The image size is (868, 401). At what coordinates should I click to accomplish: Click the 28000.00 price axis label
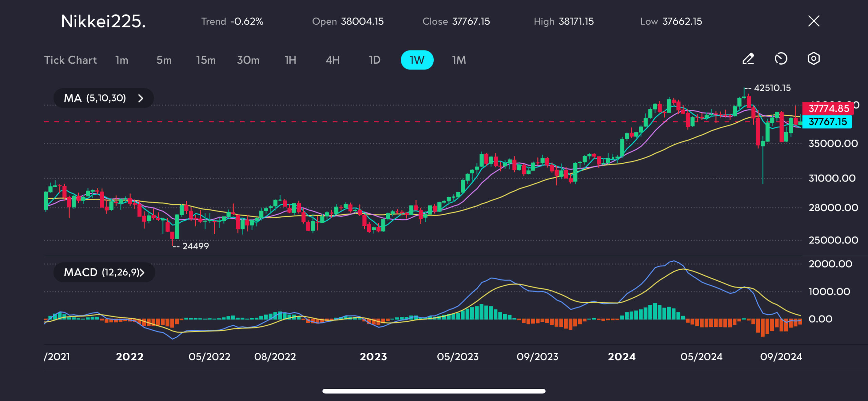pyautogui.click(x=833, y=207)
